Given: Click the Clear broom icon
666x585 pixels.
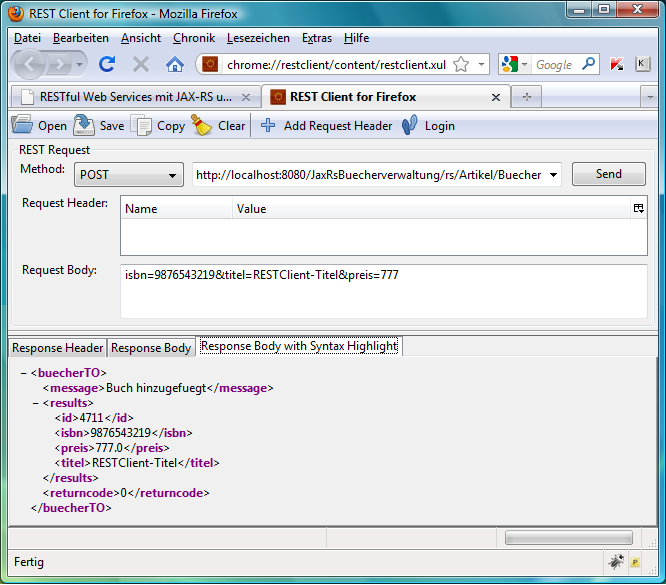Looking at the screenshot, I should pos(201,125).
